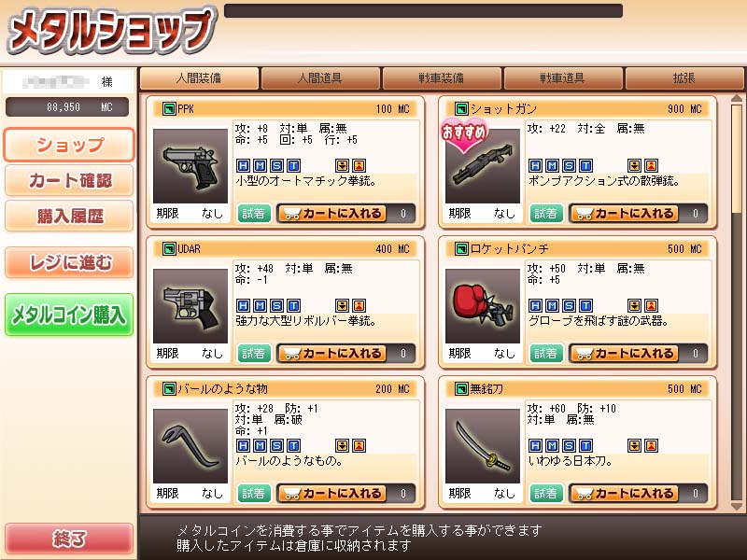Click the item list scrollbar thumb
Viewport: 747px width, 560px height.
click(737, 159)
